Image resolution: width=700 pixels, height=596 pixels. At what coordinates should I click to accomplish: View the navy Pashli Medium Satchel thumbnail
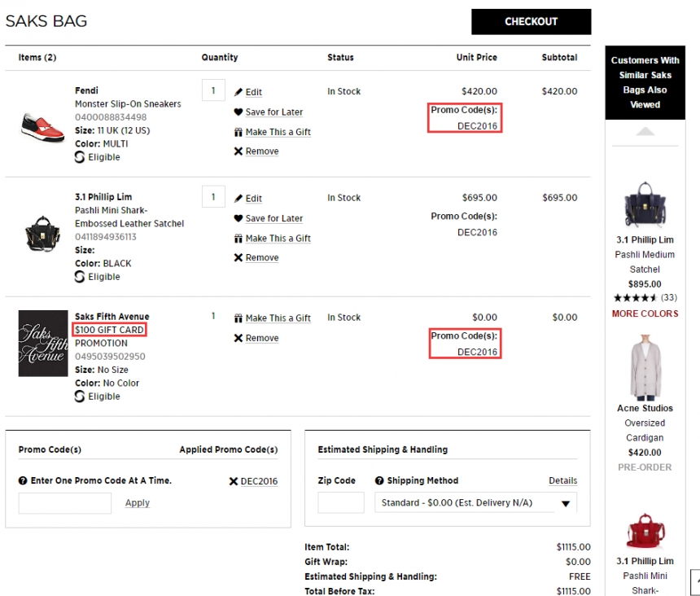(645, 205)
